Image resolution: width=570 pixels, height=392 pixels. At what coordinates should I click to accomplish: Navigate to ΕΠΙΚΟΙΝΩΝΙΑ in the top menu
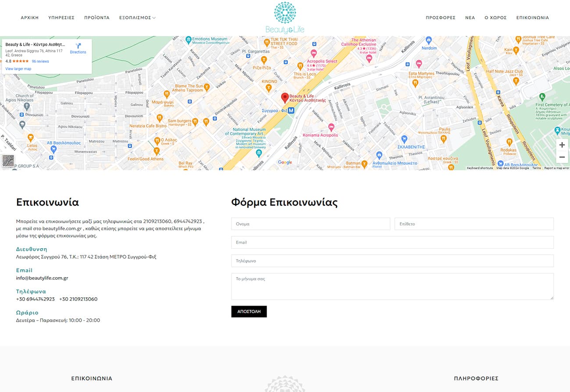click(x=532, y=18)
